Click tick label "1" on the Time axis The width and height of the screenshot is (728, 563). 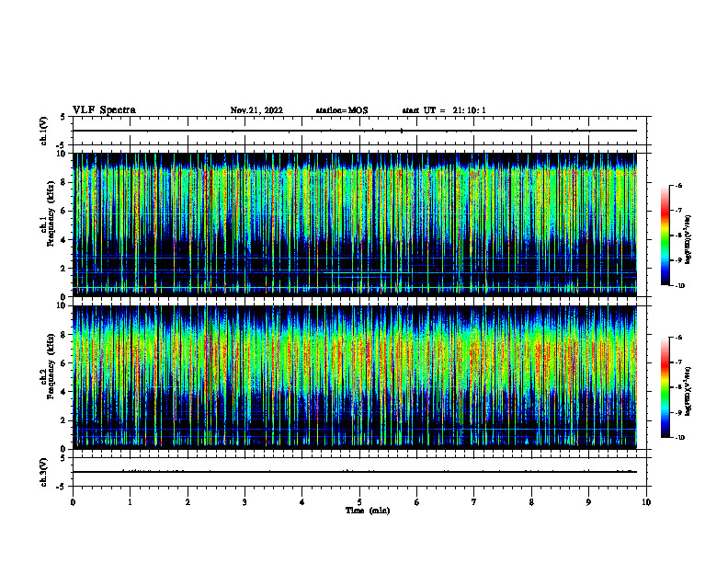[131, 502]
